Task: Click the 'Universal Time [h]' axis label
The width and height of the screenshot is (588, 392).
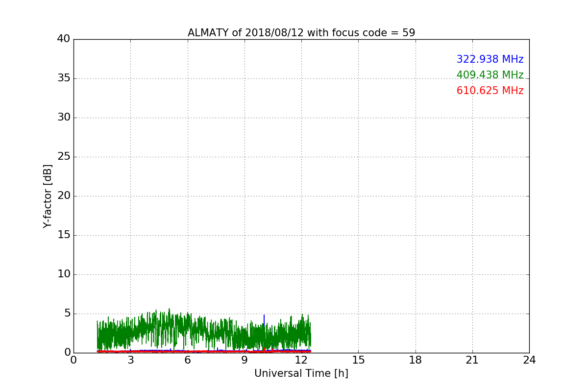Action: (x=301, y=373)
